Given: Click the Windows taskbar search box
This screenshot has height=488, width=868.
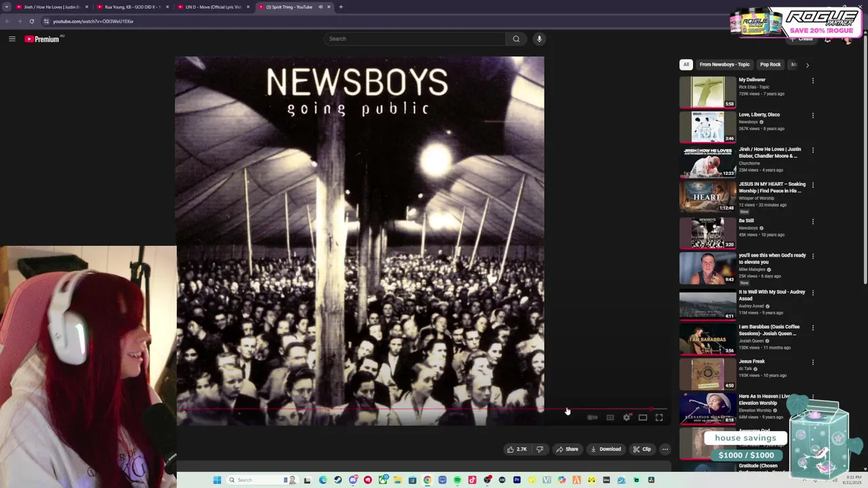Looking at the screenshot, I should point(261,480).
